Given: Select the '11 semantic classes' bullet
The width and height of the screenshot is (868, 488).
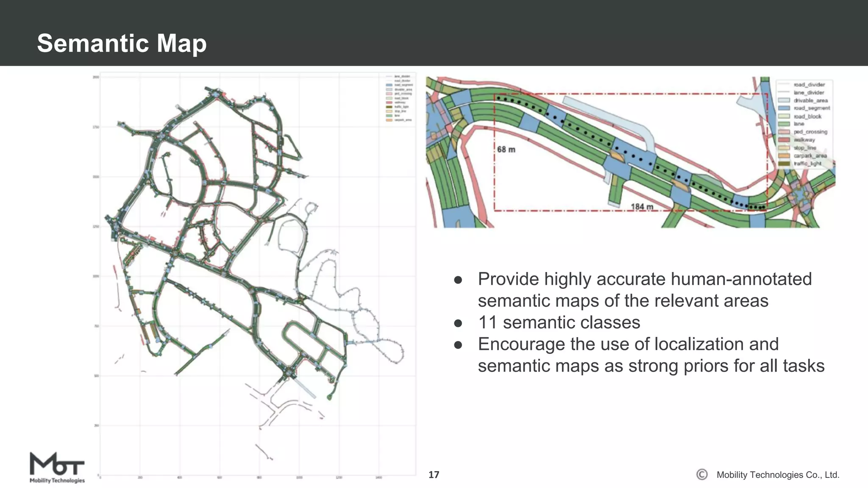Looking at the screenshot, I should [x=559, y=322].
